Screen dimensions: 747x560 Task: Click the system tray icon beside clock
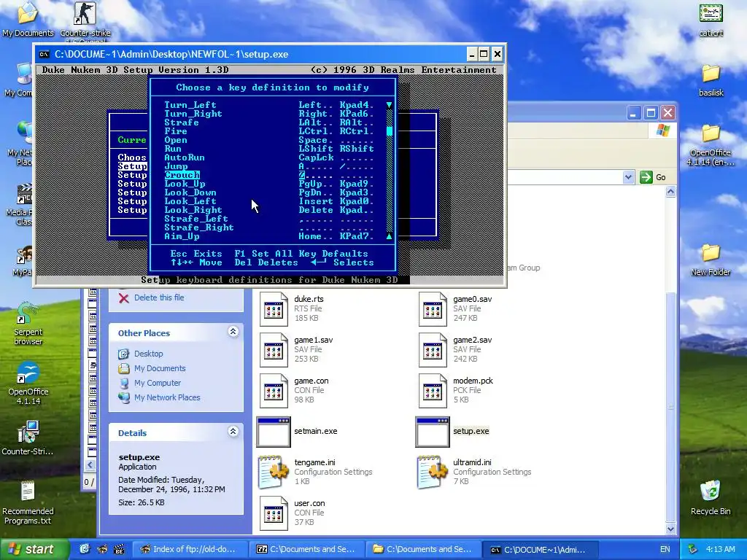click(693, 549)
